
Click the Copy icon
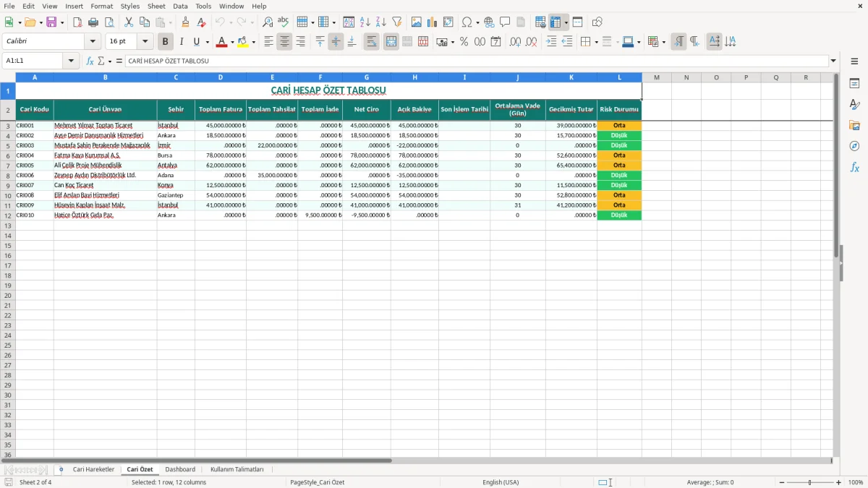click(x=145, y=22)
